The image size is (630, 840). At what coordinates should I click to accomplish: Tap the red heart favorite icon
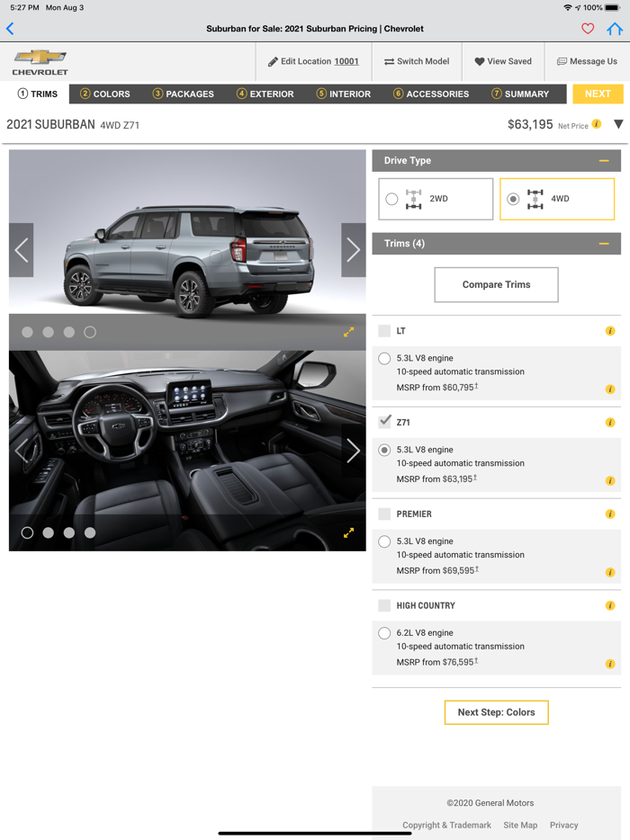[x=588, y=29]
